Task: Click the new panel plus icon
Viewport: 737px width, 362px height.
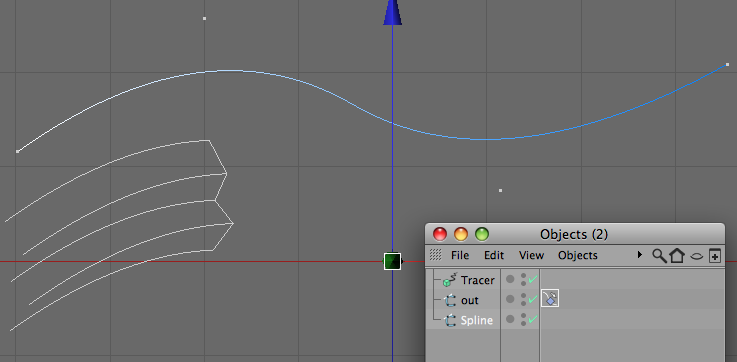Action: (714, 256)
